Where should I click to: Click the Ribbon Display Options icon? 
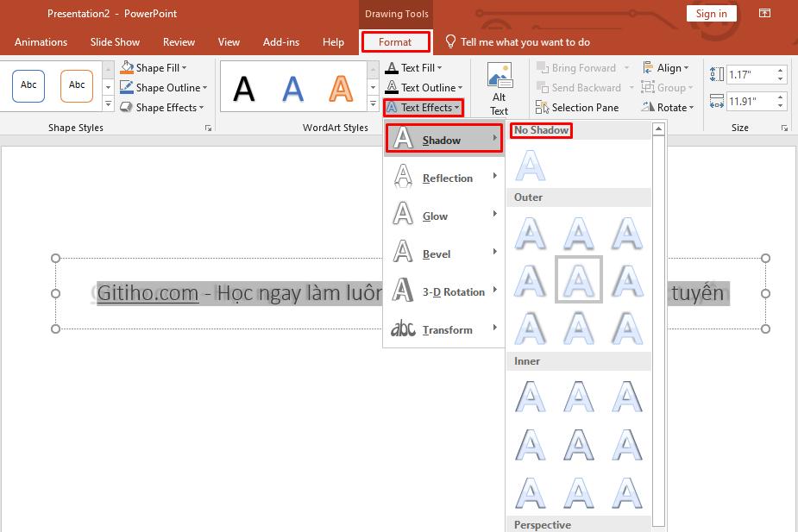coord(764,13)
